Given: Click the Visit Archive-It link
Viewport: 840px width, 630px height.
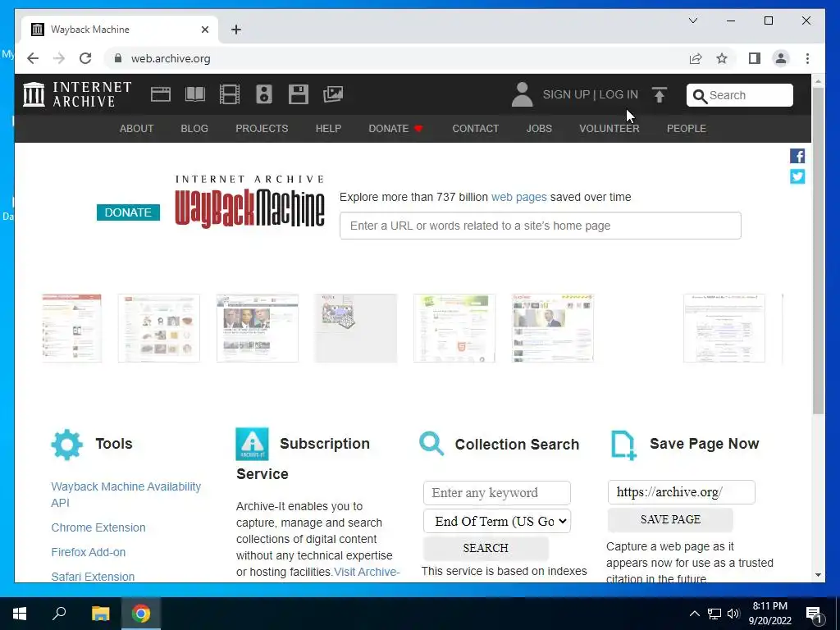Looking at the screenshot, I should point(367,572).
